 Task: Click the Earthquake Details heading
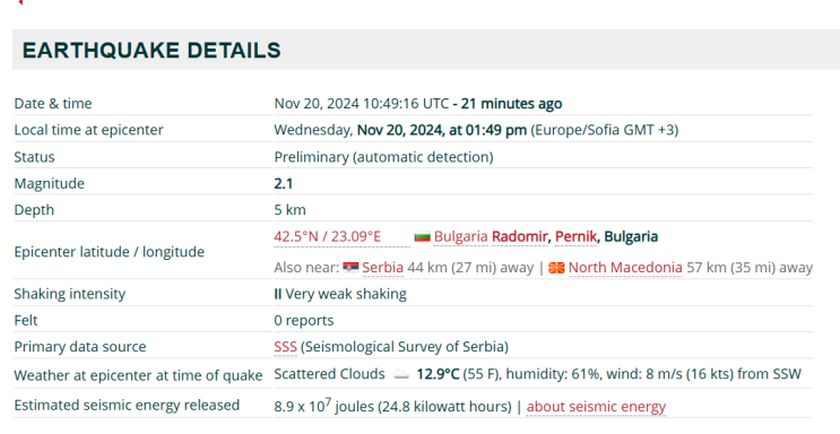click(x=151, y=50)
